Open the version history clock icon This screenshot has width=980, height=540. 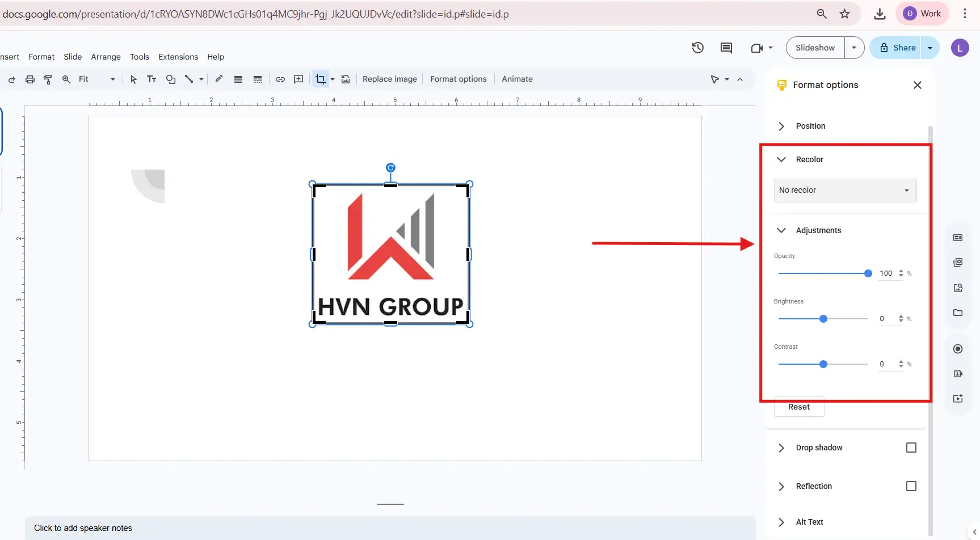point(698,48)
